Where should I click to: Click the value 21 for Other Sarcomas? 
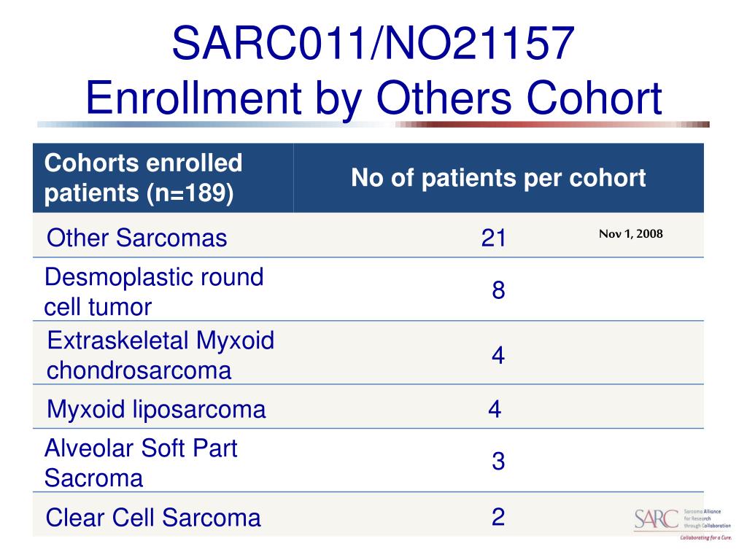tap(494, 238)
